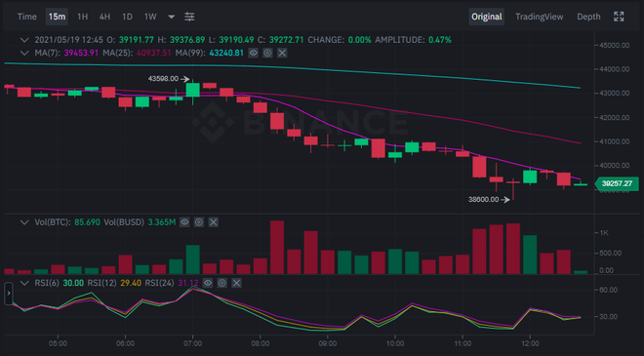Open the Depth chart view
Screen dimensions: 644x356
(588, 17)
